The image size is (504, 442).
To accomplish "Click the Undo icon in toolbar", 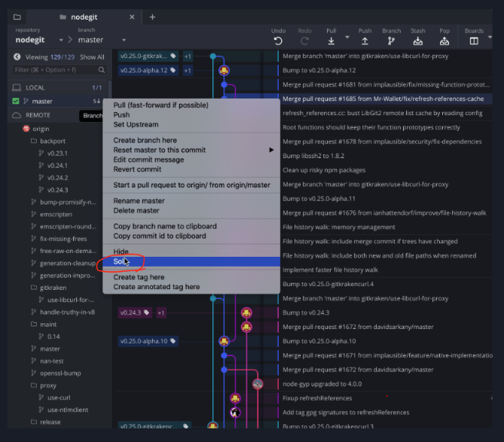I will click(278, 41).
